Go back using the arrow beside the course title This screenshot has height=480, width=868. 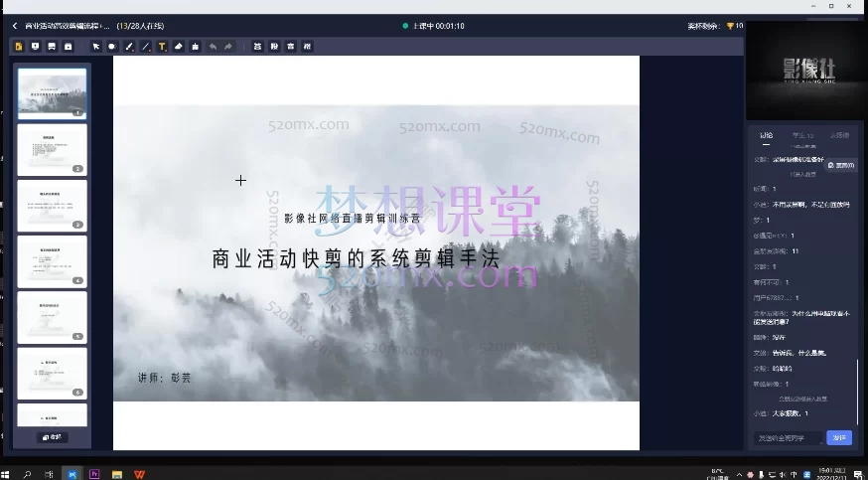pyautogui.click(x=15, y=26)
